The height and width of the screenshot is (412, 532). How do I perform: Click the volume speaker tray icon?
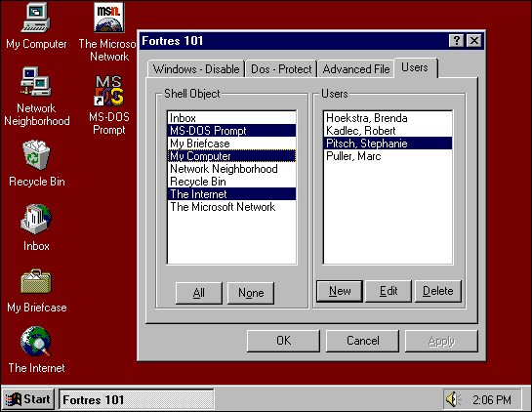453,399
